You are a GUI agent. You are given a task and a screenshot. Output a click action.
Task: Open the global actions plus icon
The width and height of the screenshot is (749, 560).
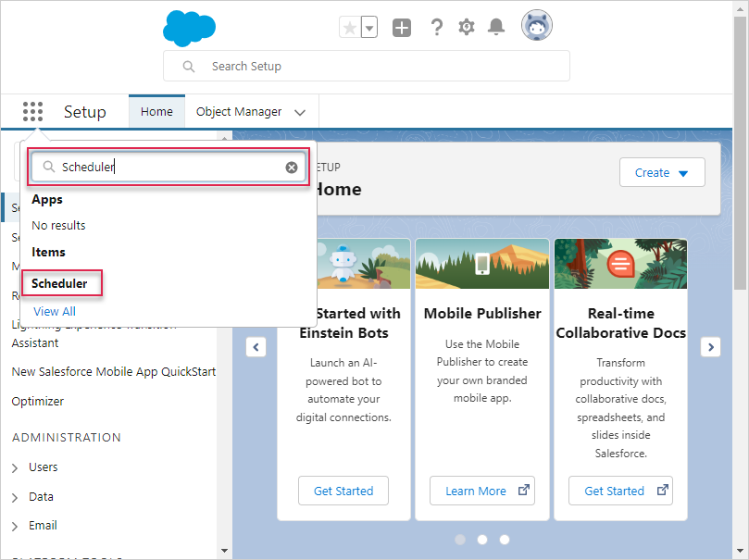402,28
